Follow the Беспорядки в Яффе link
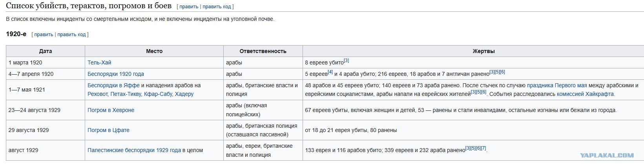644x167 pixels. pyautogui.click(x=113, y=85)
